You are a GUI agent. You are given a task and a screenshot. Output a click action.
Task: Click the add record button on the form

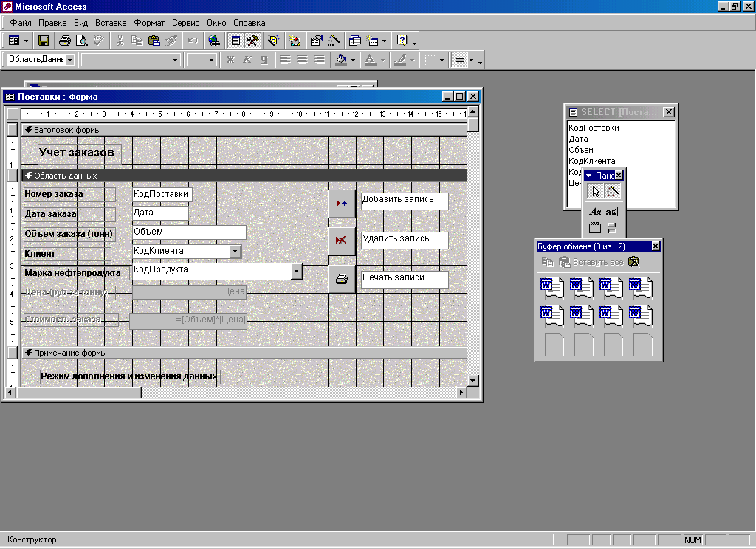pyautogui.click(x=341, y=203)
